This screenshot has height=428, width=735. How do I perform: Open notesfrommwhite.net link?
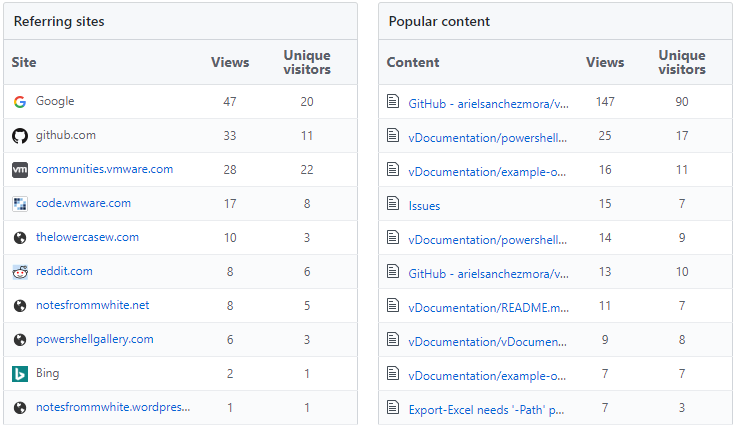(93, 305)
